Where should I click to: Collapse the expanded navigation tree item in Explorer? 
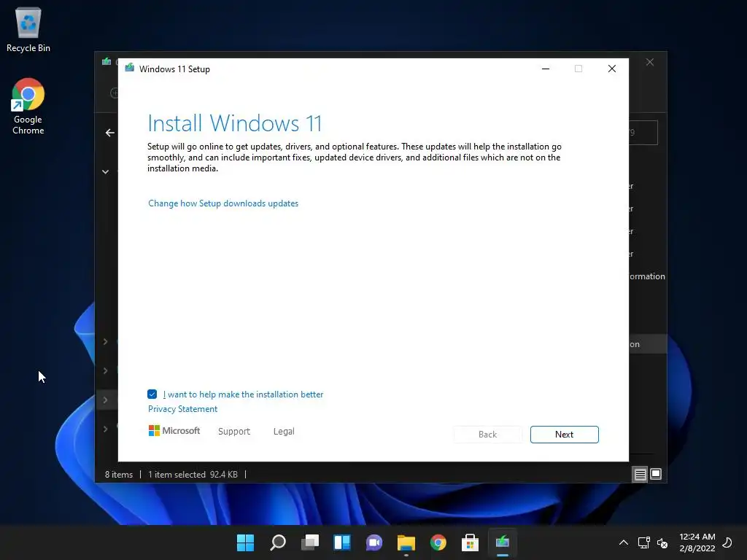pos(105,171)
